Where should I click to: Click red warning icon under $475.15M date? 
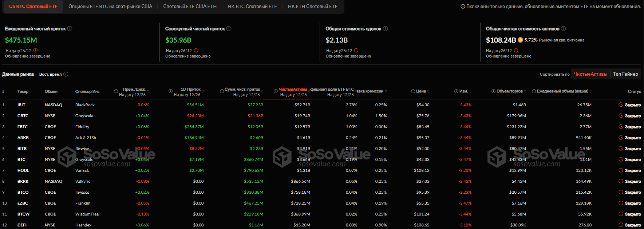(x=36, y=51)
